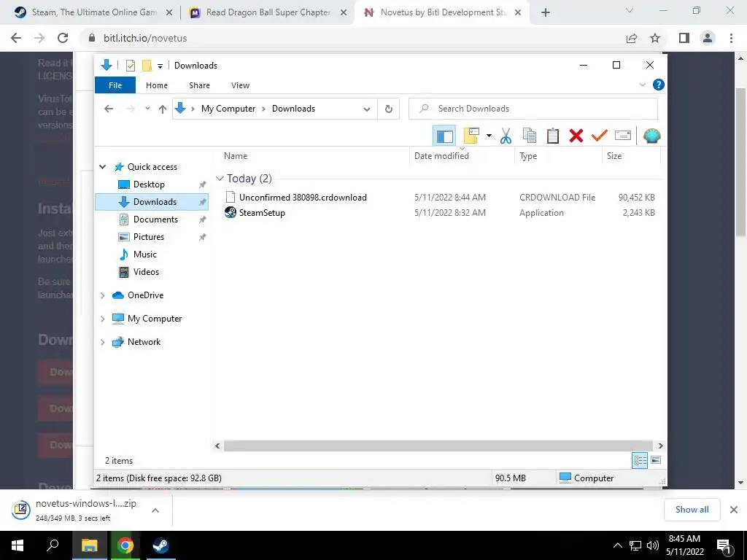Image resolution: width=747 pixels, height=560 pixels.
Task: Click the new folder toolbar icon
Action: click(x=471, y=136)
